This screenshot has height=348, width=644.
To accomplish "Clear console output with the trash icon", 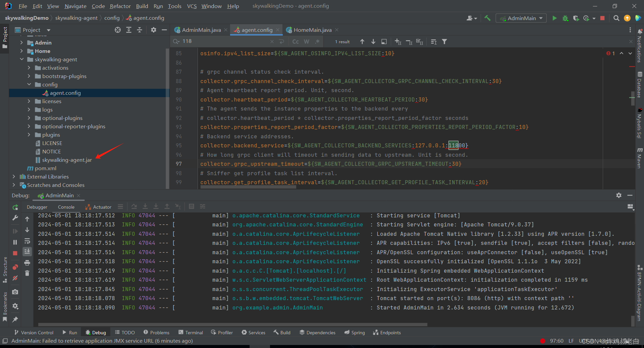I will [x=27, y=273].
